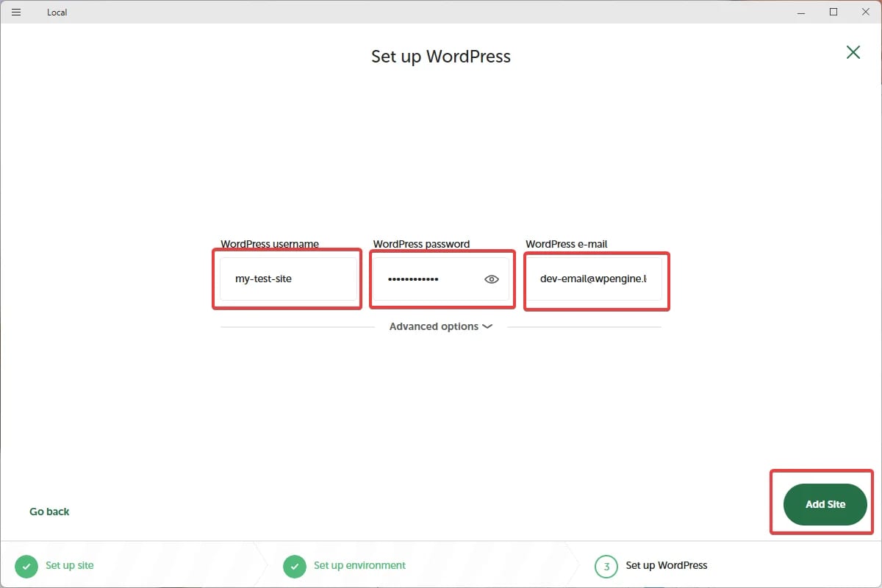The height and width of the screenshot is (588, 882).
Task: Dismiss the Set up WordPress wizard with the X
Action: [x=853, y=52]
